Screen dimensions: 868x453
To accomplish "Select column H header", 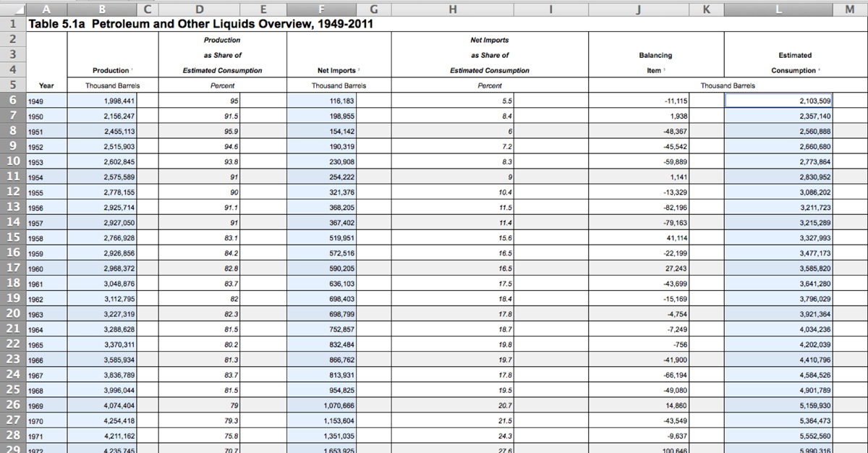I will 453,8.
